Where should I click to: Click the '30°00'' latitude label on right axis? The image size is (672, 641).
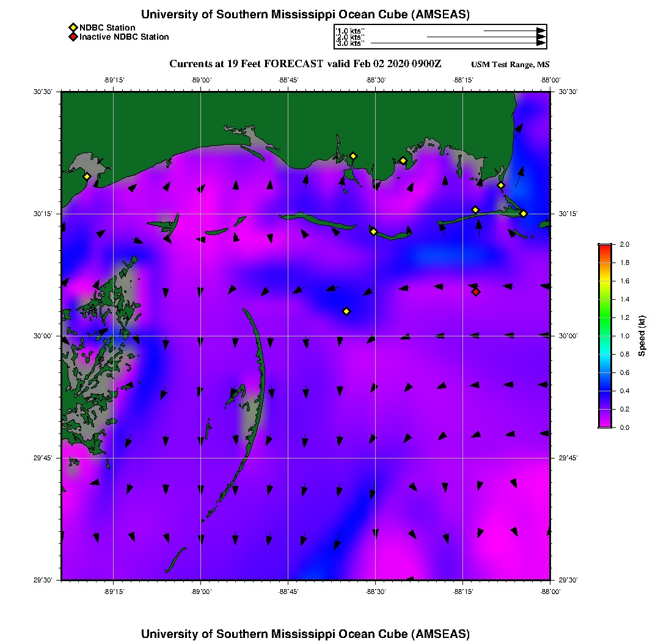568,336
